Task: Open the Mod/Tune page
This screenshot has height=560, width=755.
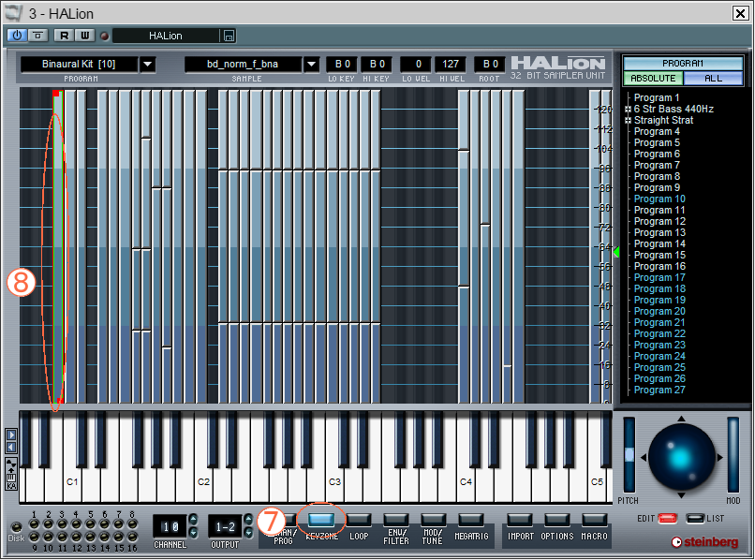Action: pos(433,519)
